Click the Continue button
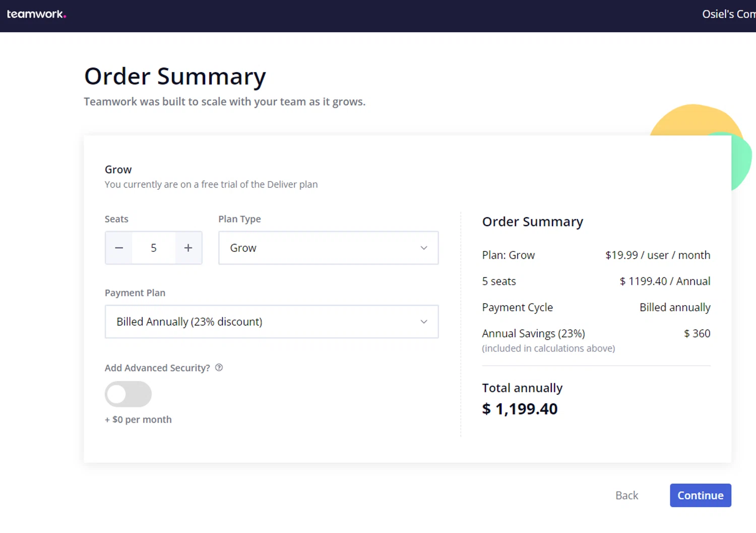The height and width of the screenshot is (533, 756). click(700, 495)
